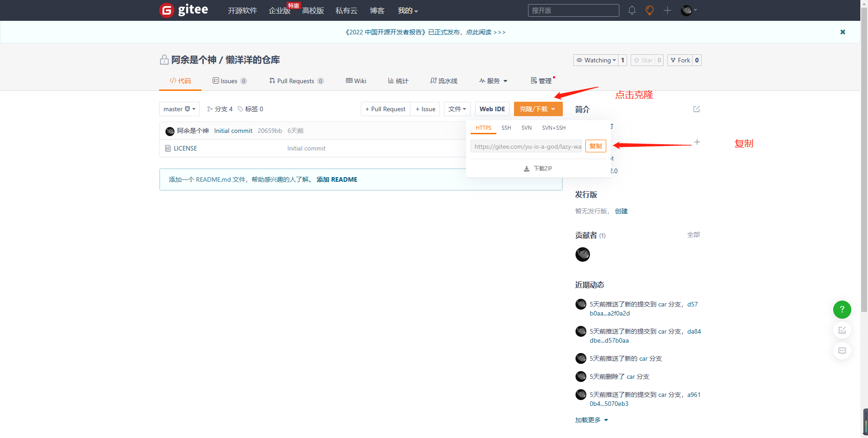Open 企业版 in the header
868x438 pixels.
click(279, 10)
